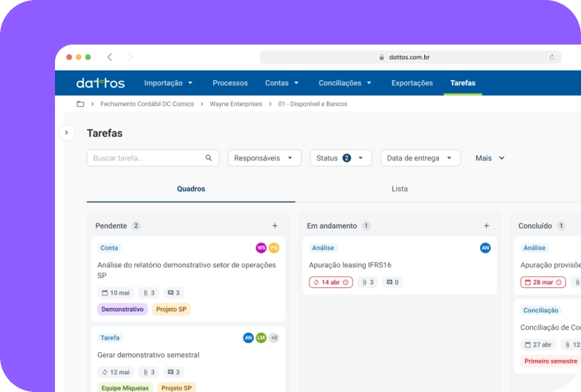Click the Dattos logo
This screenshot has height=392, width=581.
coord(100,83)
